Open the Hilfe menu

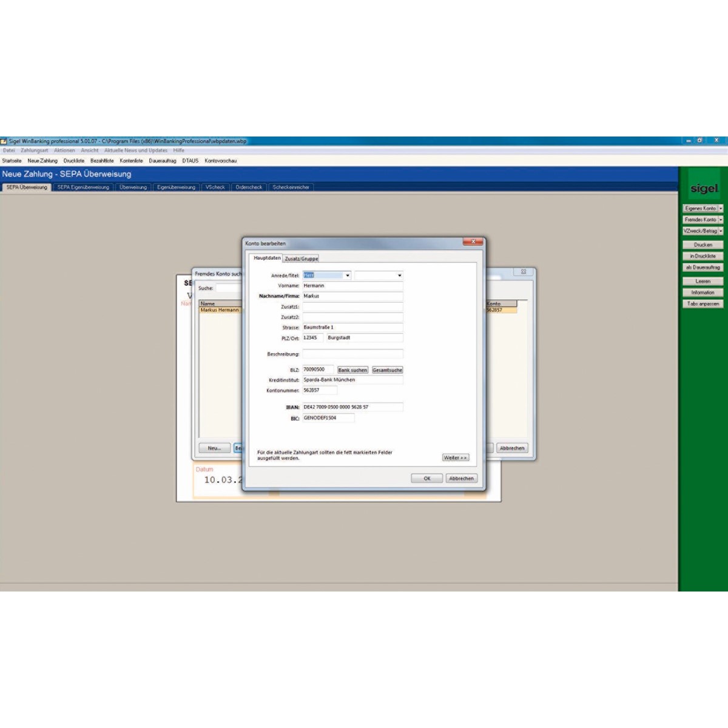[178, 150]
